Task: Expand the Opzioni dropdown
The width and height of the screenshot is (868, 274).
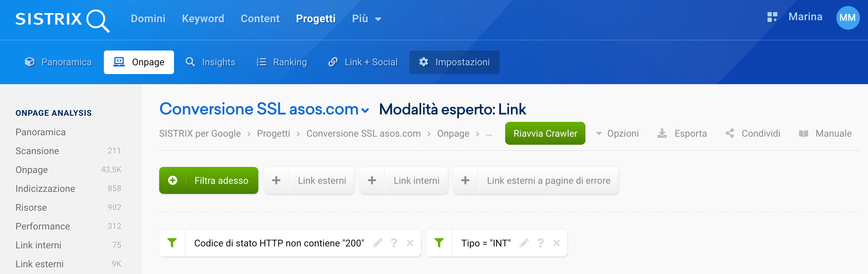Action: tap(618, 134)
